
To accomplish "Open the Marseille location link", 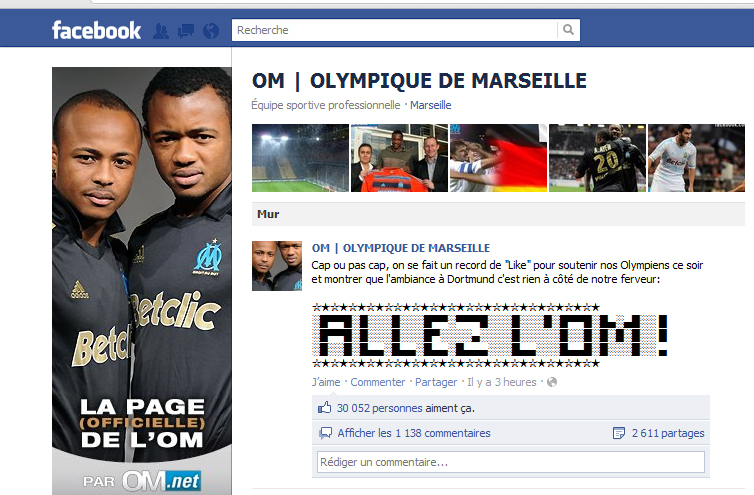I will coord(430,105).
